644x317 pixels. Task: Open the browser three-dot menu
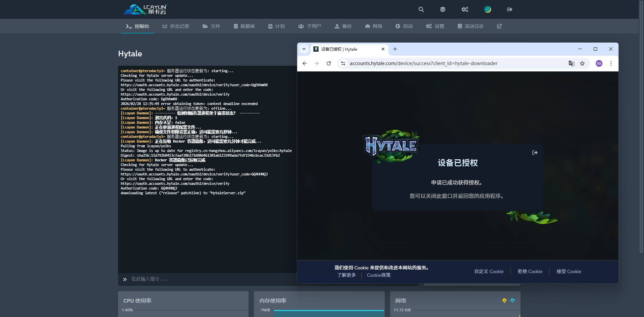click(x=611, y=63)
